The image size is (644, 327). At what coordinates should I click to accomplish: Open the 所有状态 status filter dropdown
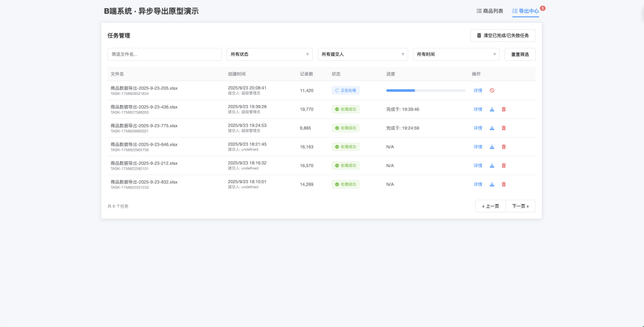270,54
